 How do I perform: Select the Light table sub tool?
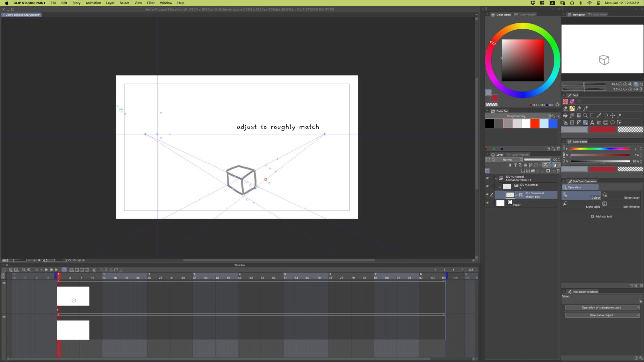click(581, 204)
